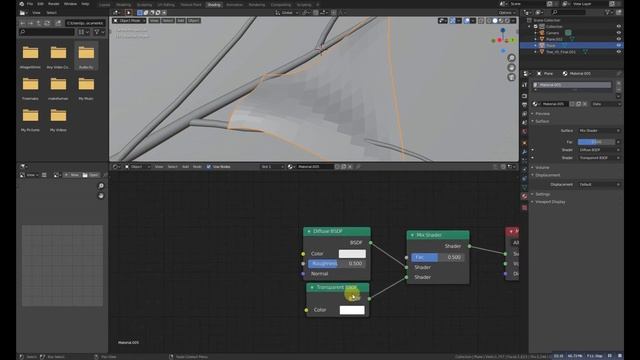Expand the Viewport Display panel

pyautogui.click(x=549, y=202)
